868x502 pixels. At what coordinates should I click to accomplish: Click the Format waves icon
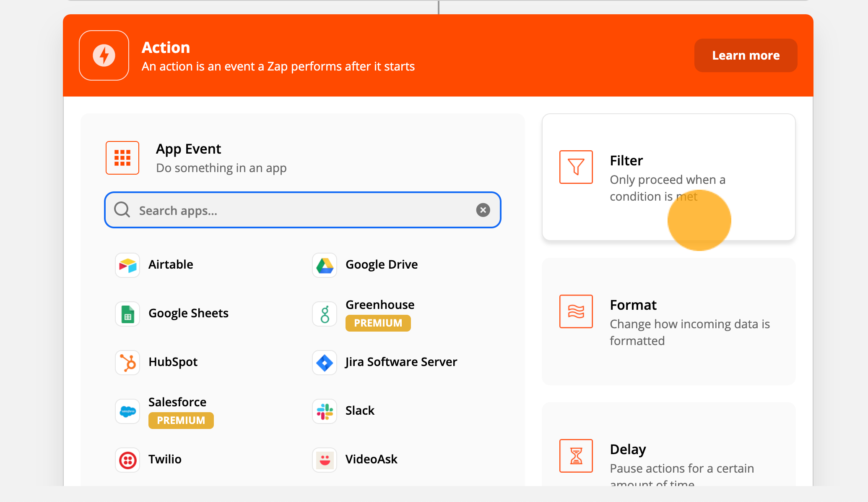[576, 311]
